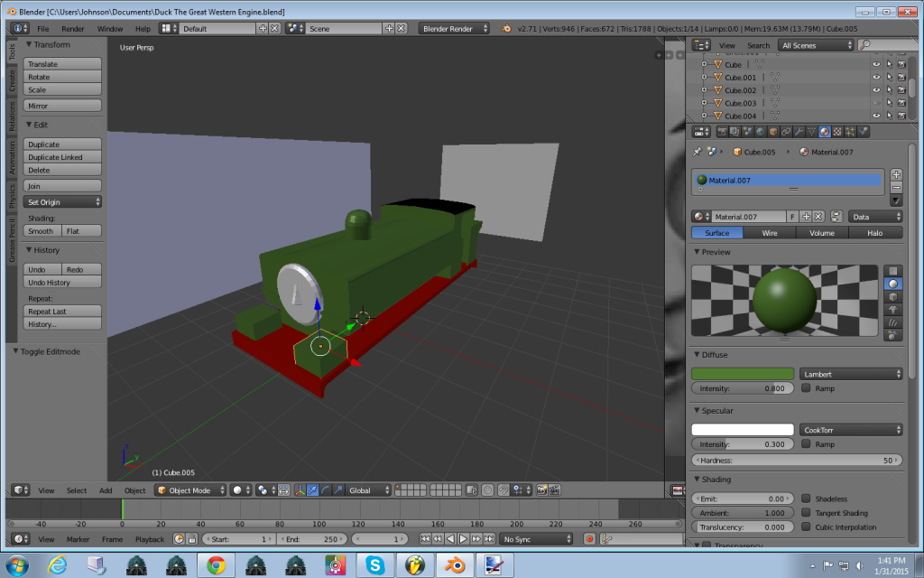The height and width of the screenshot is (578, 924).
Task: Open the 3D view Select menu
Action: tap(77, 490)
